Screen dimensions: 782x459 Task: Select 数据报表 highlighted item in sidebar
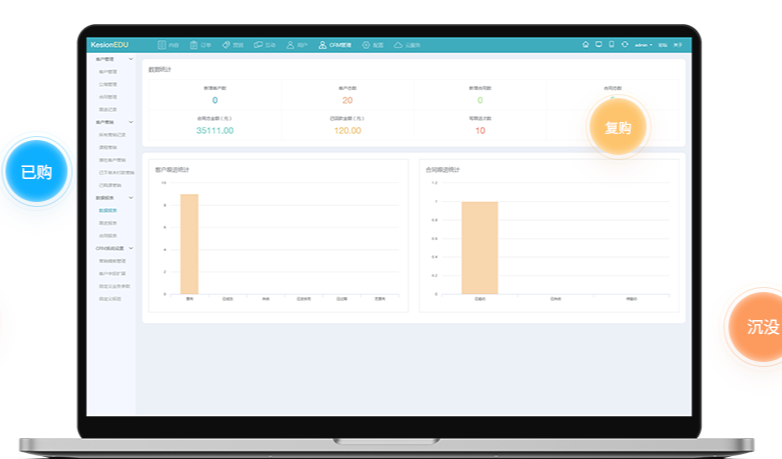[107, 210]
